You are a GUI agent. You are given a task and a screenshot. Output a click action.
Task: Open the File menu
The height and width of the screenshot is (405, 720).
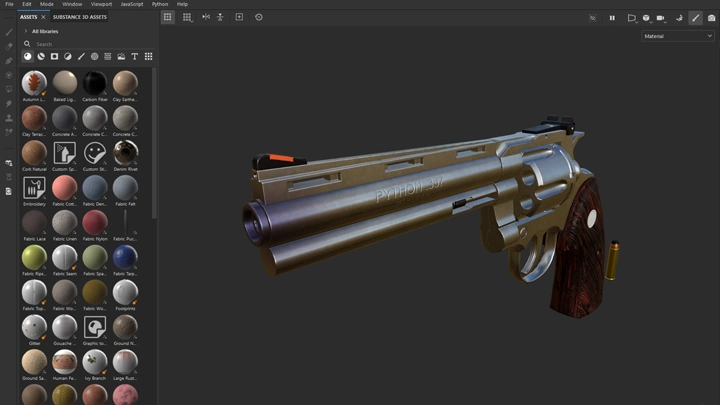pyautogui.click(x=9, y=4)
